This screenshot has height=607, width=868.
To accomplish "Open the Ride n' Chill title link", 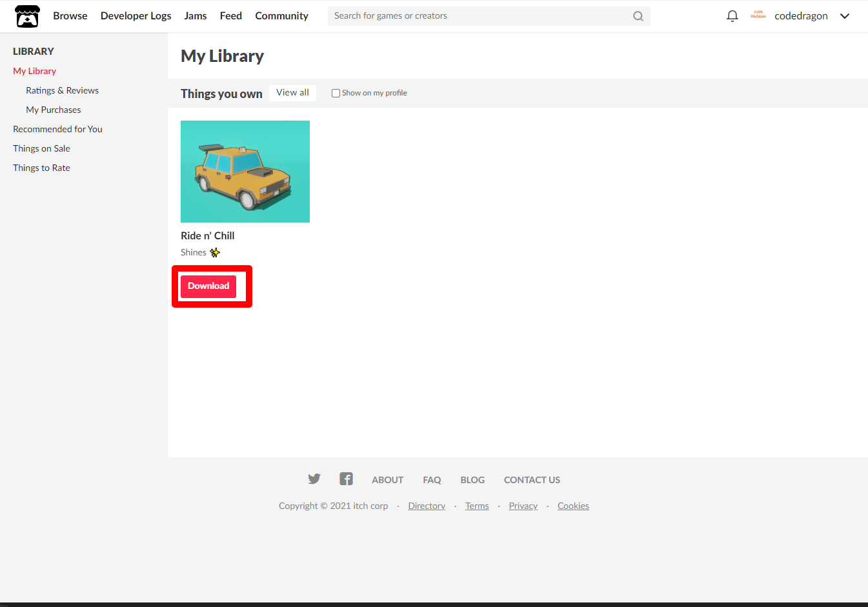I will pyautogui.click(x=208, y=235).
